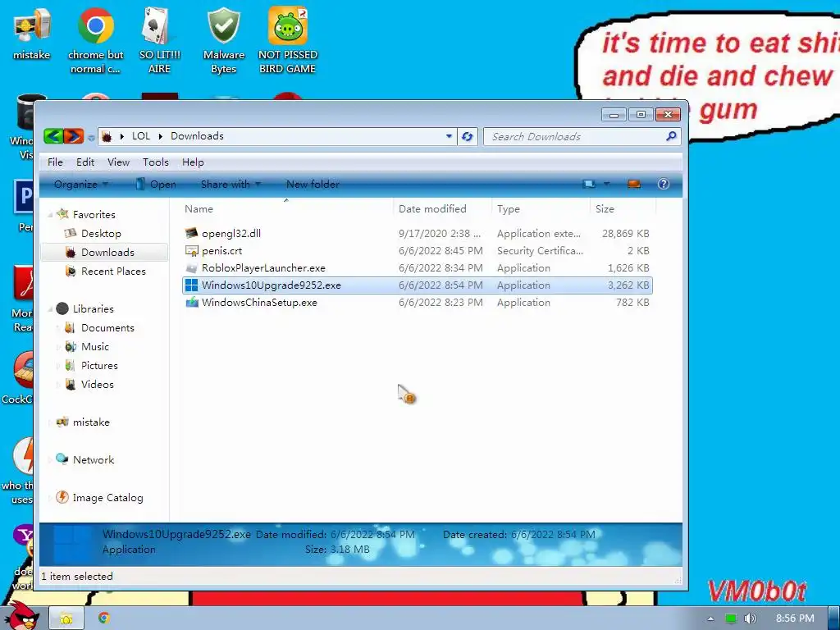Click the large file preview thumbnail in details pane
This screenshot has width=840, height=630.
click(73, 543)
